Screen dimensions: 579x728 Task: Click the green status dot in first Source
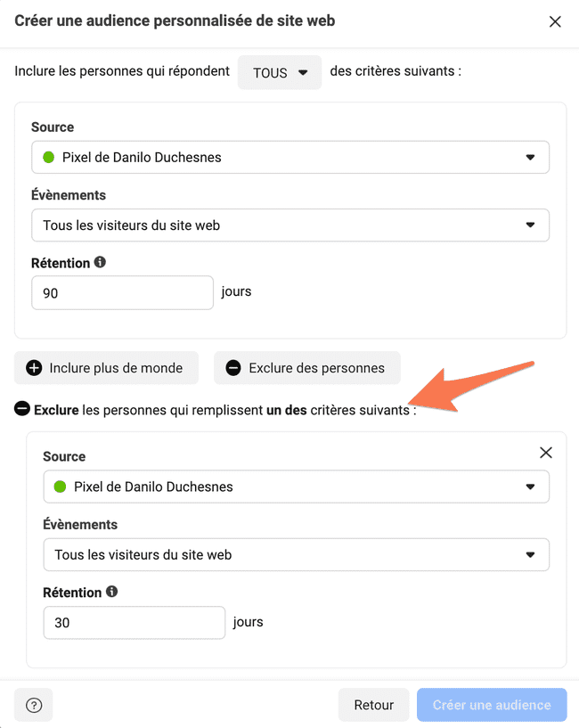tap(48, 158)
